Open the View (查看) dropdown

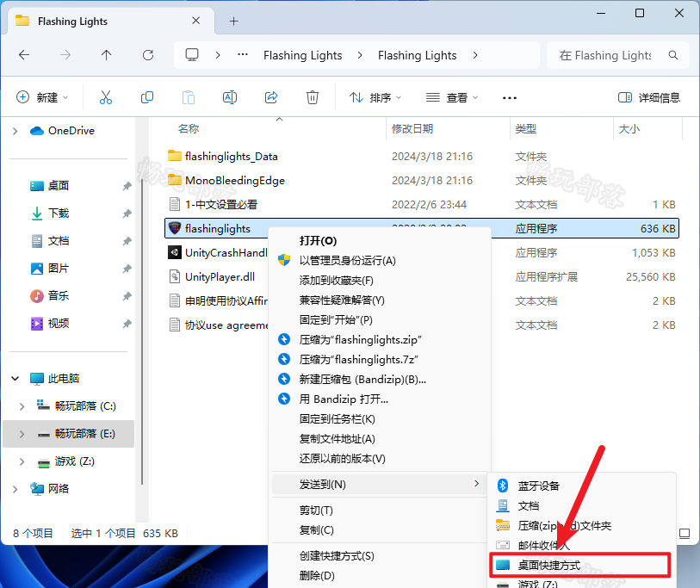tap(452, 97)
